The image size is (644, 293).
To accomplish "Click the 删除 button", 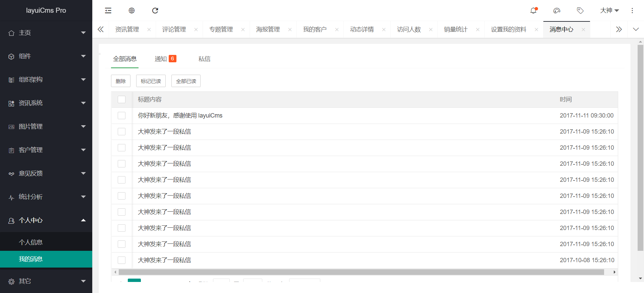I will point(121,81).
